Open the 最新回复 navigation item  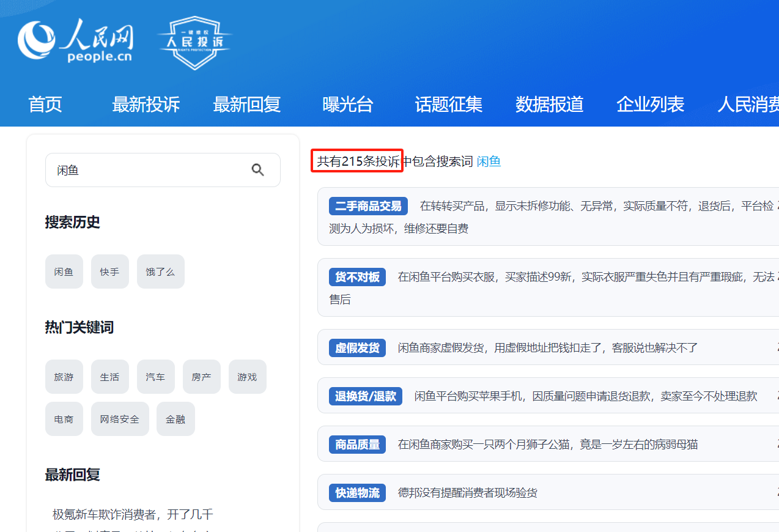[246, 104]
